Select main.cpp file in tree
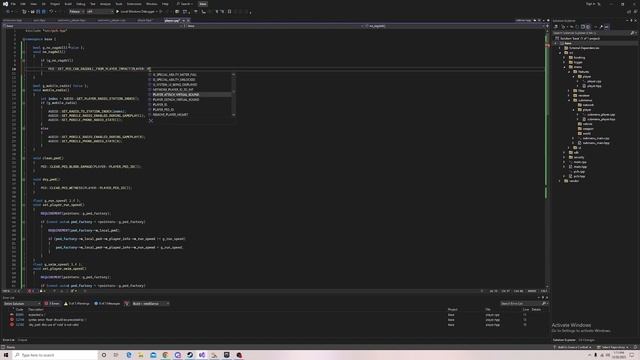The width and height of the screenshot is (640, 360). 580,162
